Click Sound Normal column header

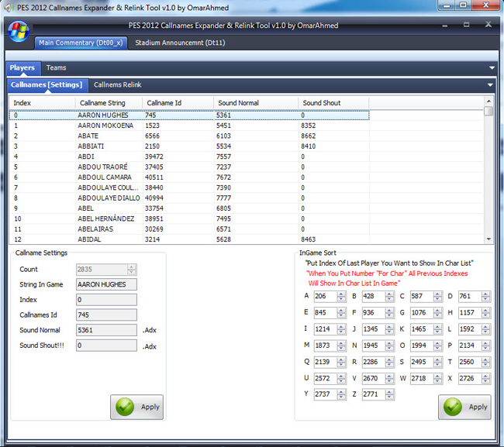point(256,103)
